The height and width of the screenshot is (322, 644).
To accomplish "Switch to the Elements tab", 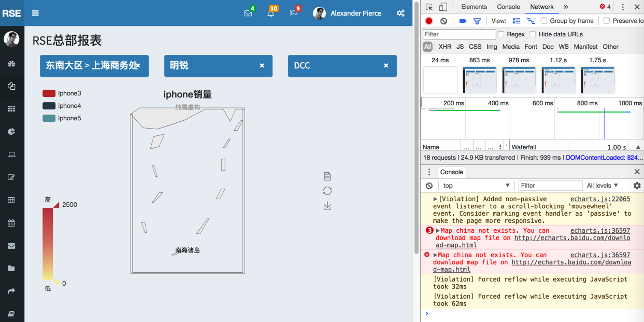I will pyautogui.click(x=474, y=7).
